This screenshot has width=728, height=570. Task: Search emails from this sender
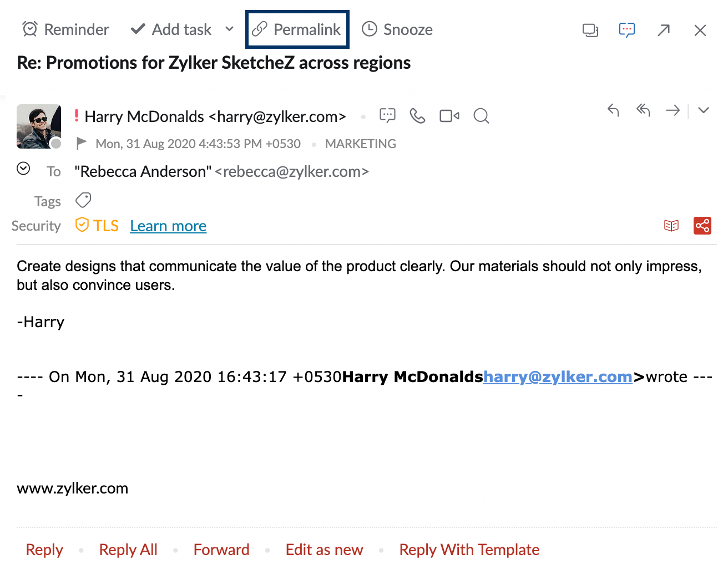point(481,116)
